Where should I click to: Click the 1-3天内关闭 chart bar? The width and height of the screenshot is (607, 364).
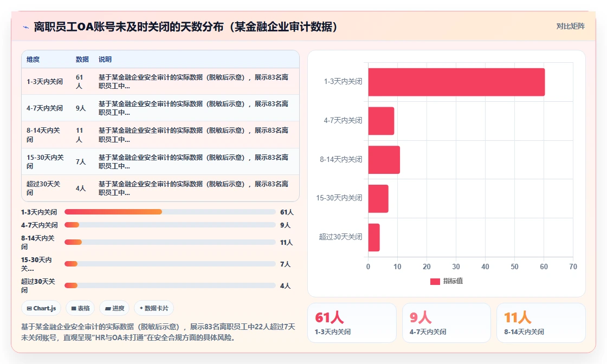(x=456, y=82)
